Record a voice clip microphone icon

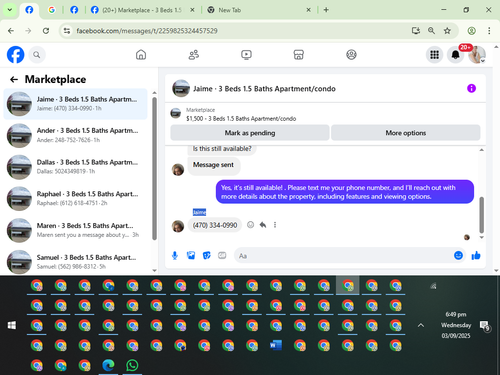click(175, 256)
